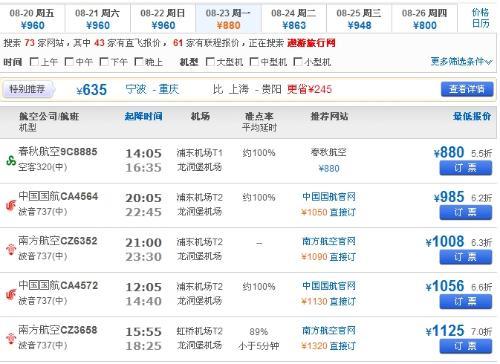Check the 上午 time filter

34,61
